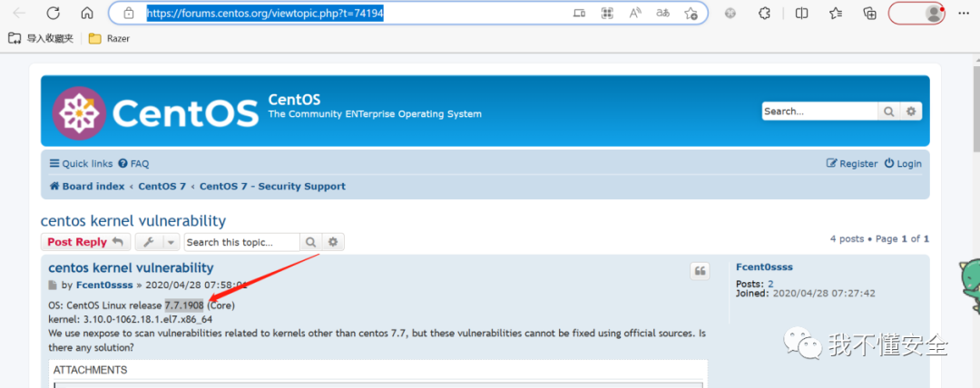Open the browser extensions puzzle icon
The width and height of the screenshot is (980, 388).
[764, 13]
